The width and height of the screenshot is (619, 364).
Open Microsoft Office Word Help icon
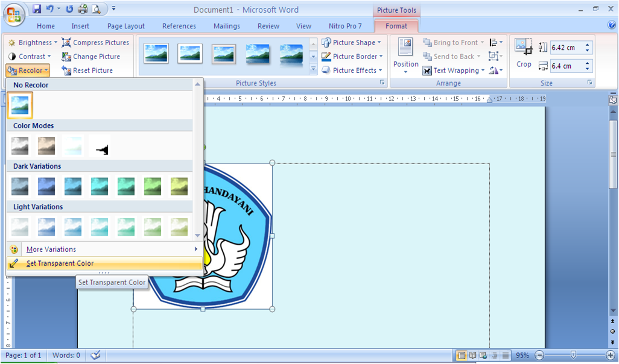[612, 26]
